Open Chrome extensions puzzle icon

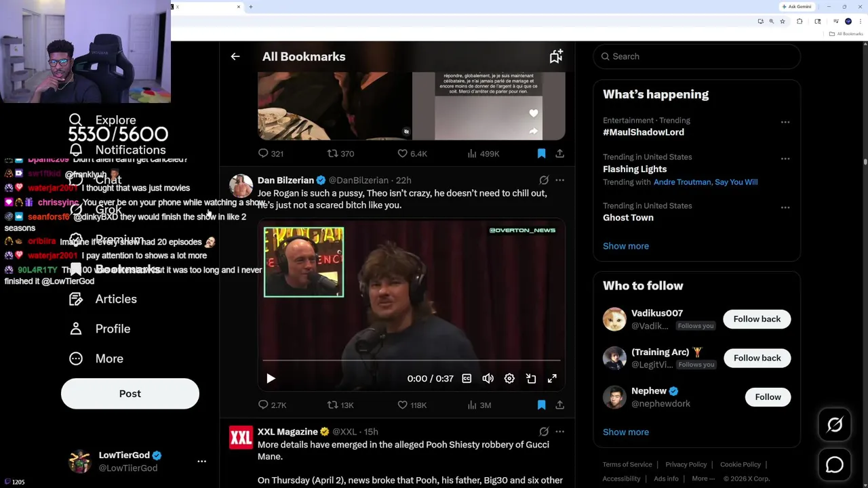[799, 21]
